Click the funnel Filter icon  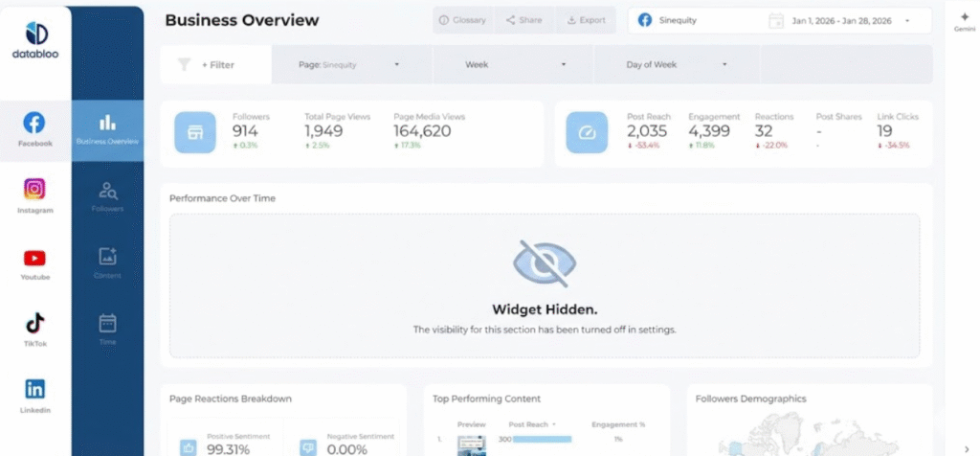tap(184, 65)
